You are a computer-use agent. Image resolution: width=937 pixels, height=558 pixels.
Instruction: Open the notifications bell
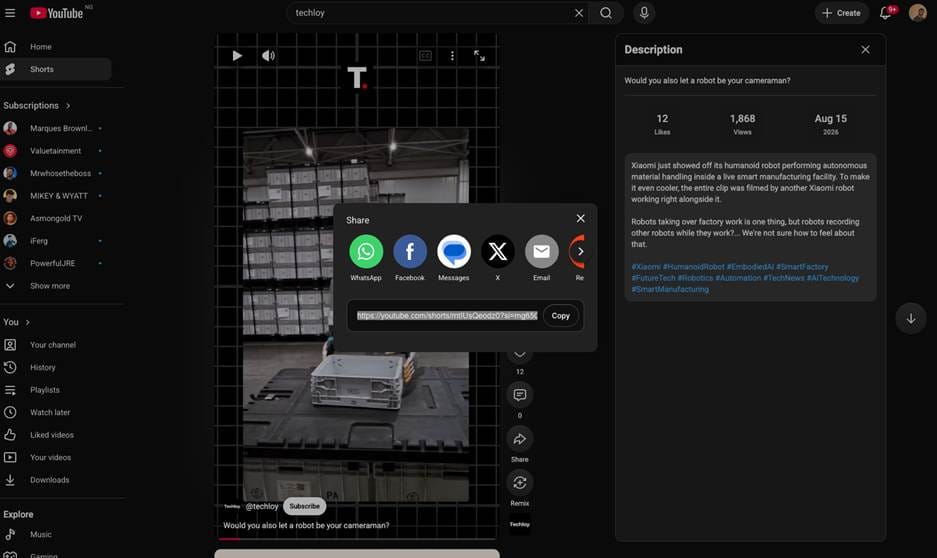(886, 13)
